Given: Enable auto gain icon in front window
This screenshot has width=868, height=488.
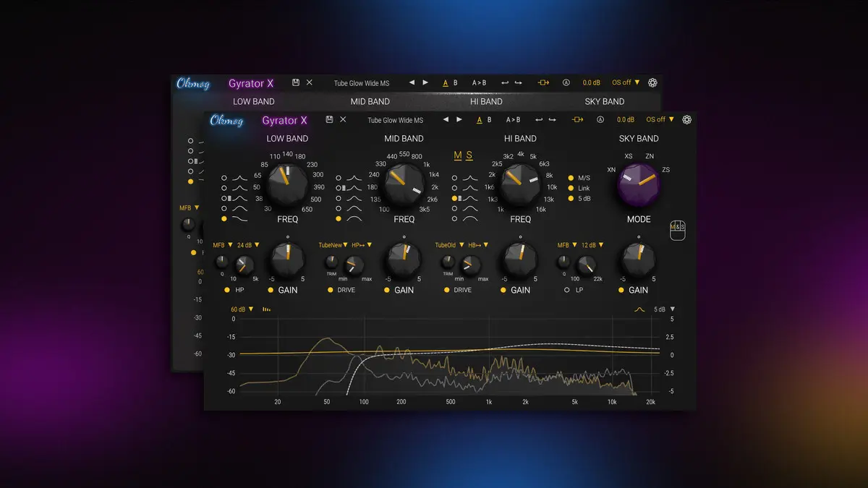Looking at the screenshot, I should pos(600,119).
